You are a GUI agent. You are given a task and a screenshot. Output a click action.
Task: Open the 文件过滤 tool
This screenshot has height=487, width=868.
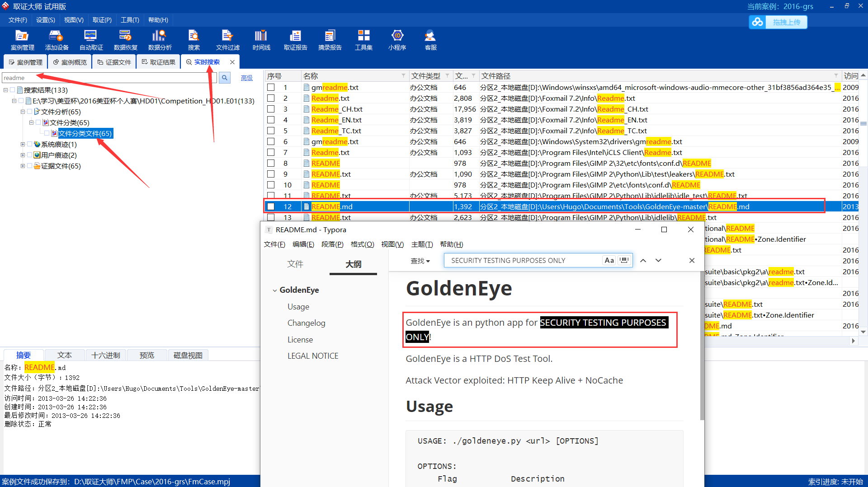[227, 40]
